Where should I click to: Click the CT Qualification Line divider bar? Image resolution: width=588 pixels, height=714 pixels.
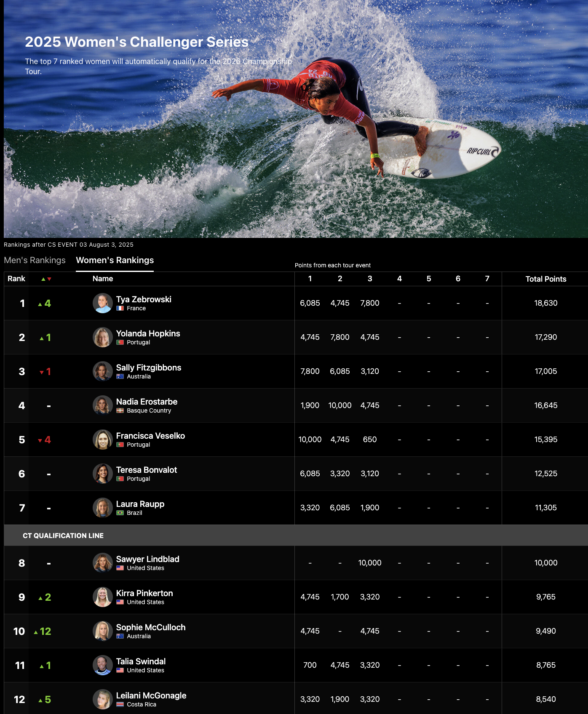(296, 535)
